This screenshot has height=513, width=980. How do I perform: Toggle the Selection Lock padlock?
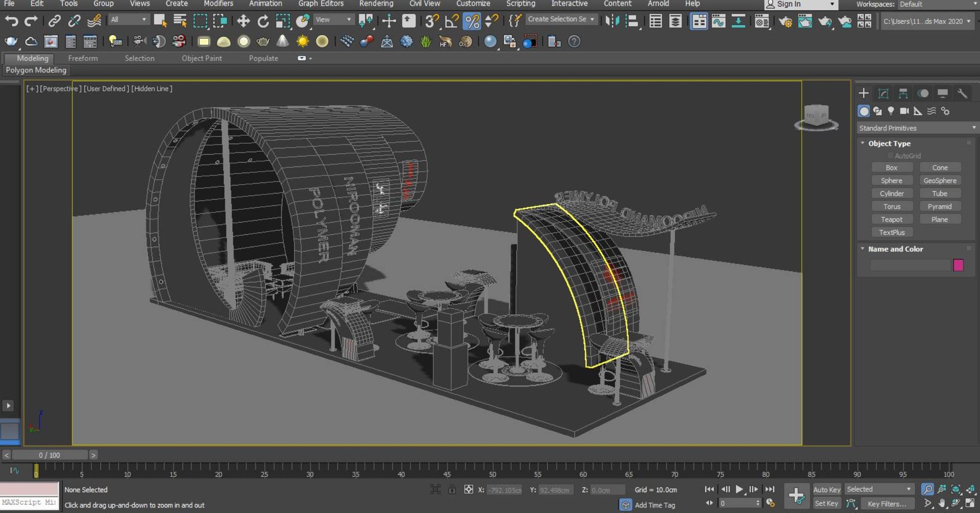(x=452, y=490)
